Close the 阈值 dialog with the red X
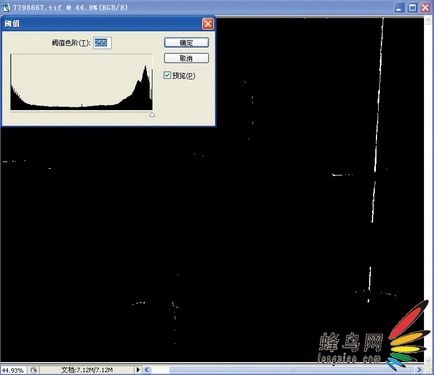This screenshot has height=375, width=434. point(208,24)
